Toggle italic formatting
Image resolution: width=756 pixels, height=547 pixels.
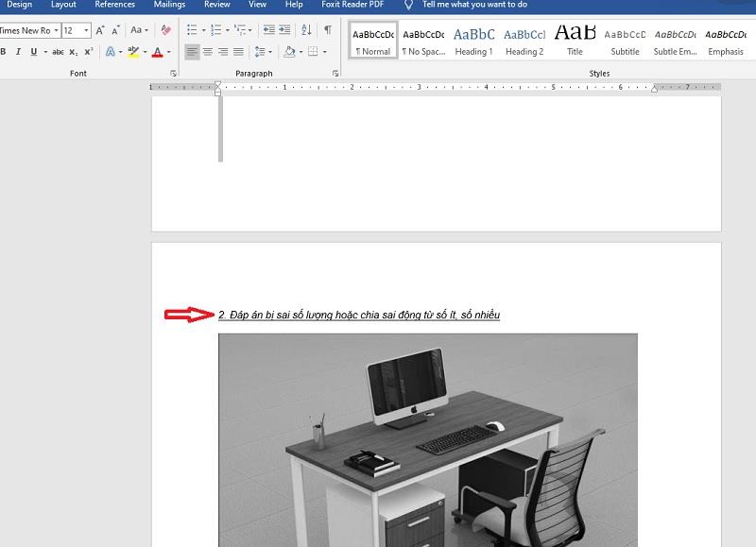tap(17, 49)
